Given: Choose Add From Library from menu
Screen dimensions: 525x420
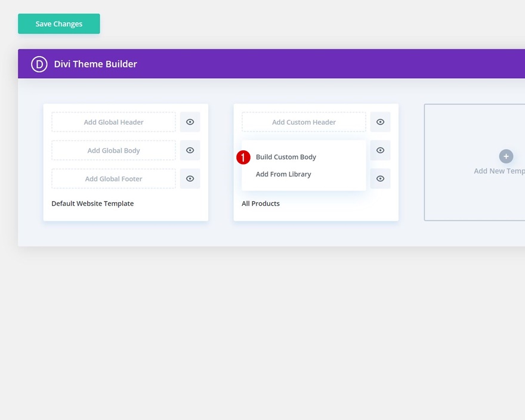Looking at the screenshot, I should pos(283,174).
